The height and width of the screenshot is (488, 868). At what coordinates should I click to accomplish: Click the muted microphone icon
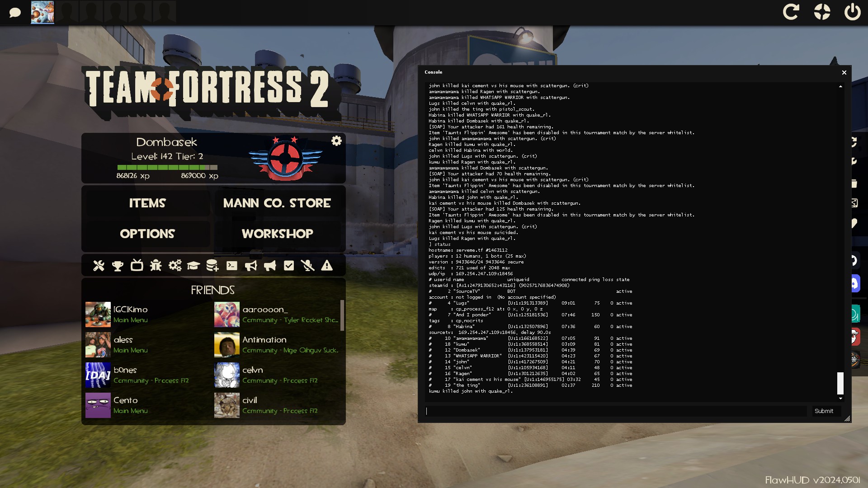[x=308, y=266]
